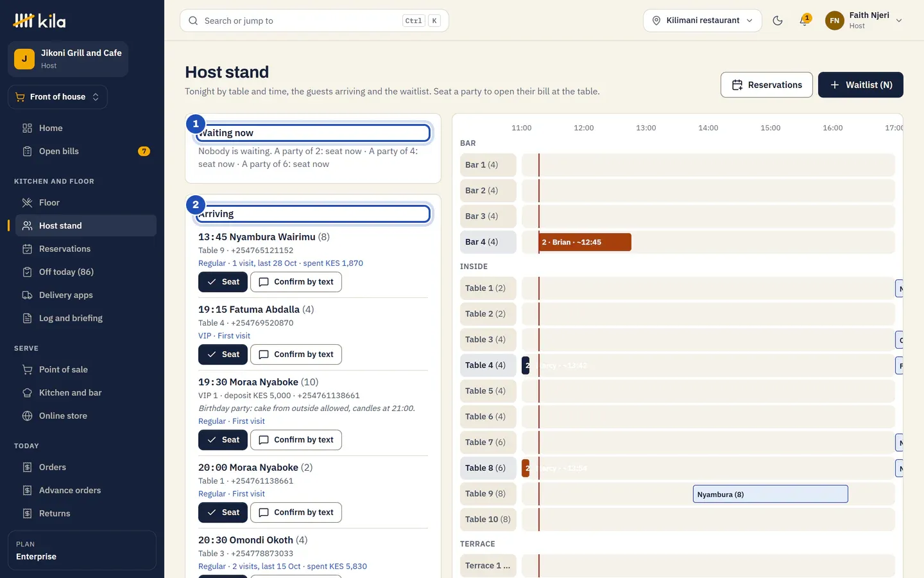Confirm Fatuma Abdalla's booking by text

point(296,355)
